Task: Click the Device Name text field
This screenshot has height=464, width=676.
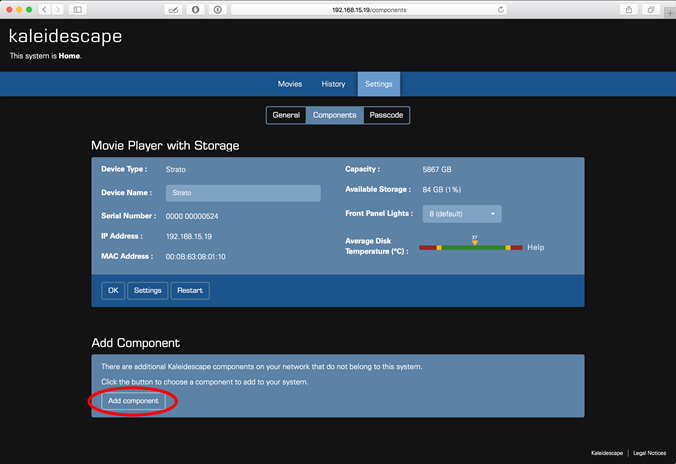Action: click(243, 193)
